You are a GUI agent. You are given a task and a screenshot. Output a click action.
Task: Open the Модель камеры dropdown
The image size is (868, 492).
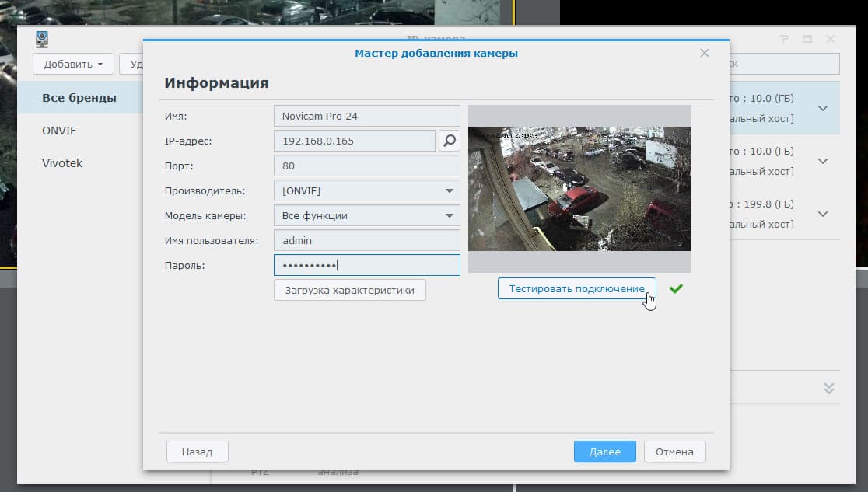(x=366, y=215)
